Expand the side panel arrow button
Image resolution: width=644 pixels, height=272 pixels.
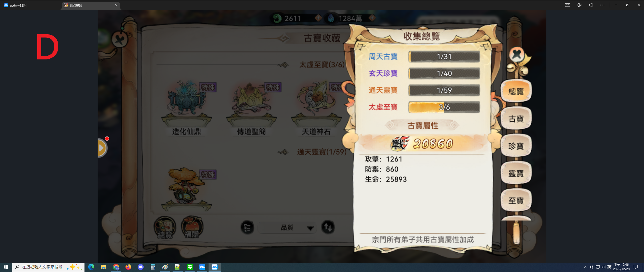click(x=102, y=148)
